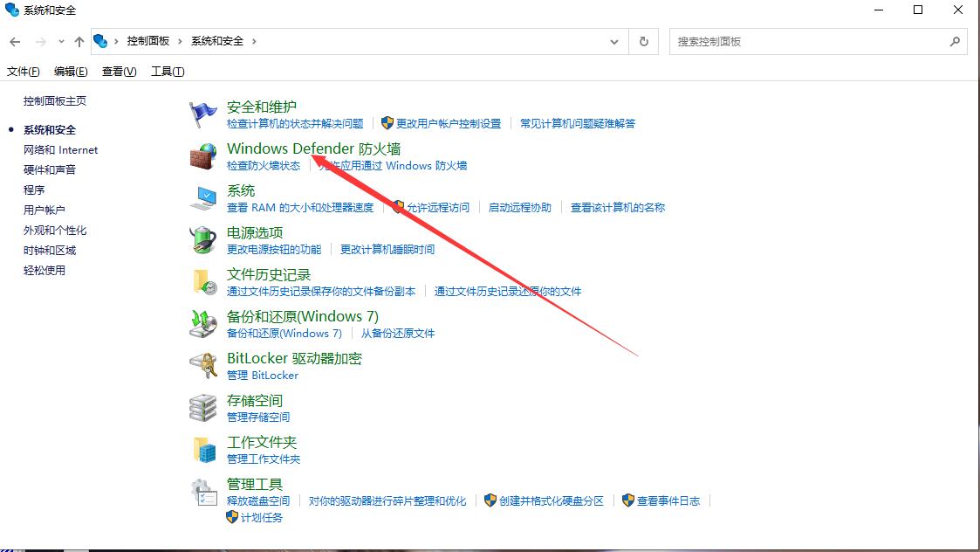Viewport: 980px width, 552px height.
Task: Open the Administrative Tools gear icon
Action: click(203, 492)
